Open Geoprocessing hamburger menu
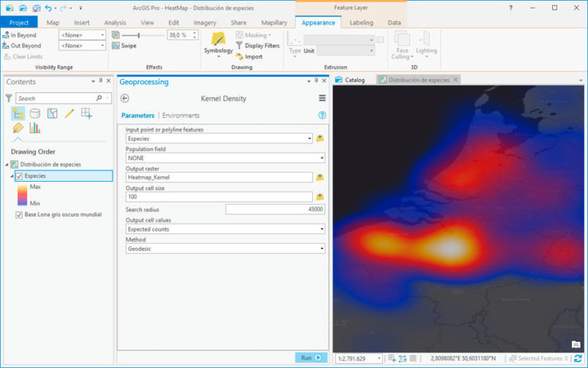Screen dimensions: 588x368 (322, 98)
